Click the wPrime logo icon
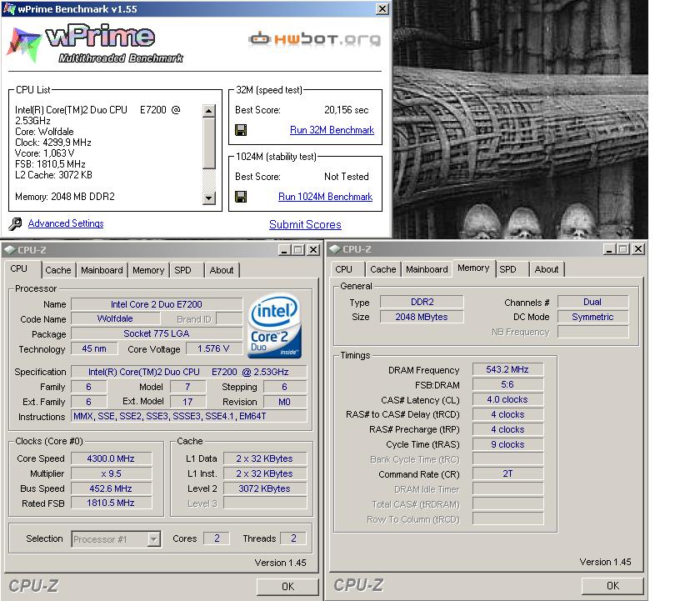This screenshot has width=700, height=601. (24, 45)
